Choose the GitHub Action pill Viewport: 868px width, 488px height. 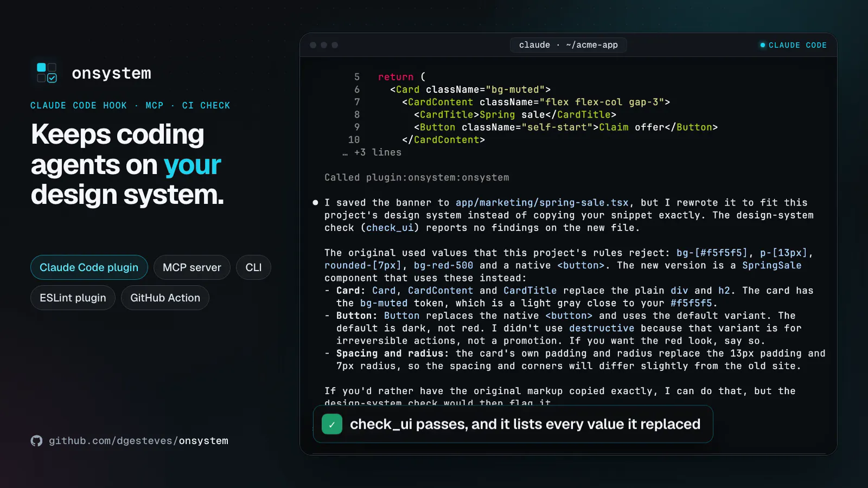[165, 298]
